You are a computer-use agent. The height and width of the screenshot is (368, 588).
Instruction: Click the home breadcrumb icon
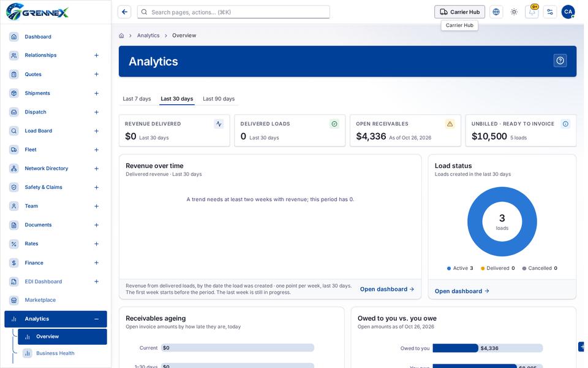tap(121, 36)
